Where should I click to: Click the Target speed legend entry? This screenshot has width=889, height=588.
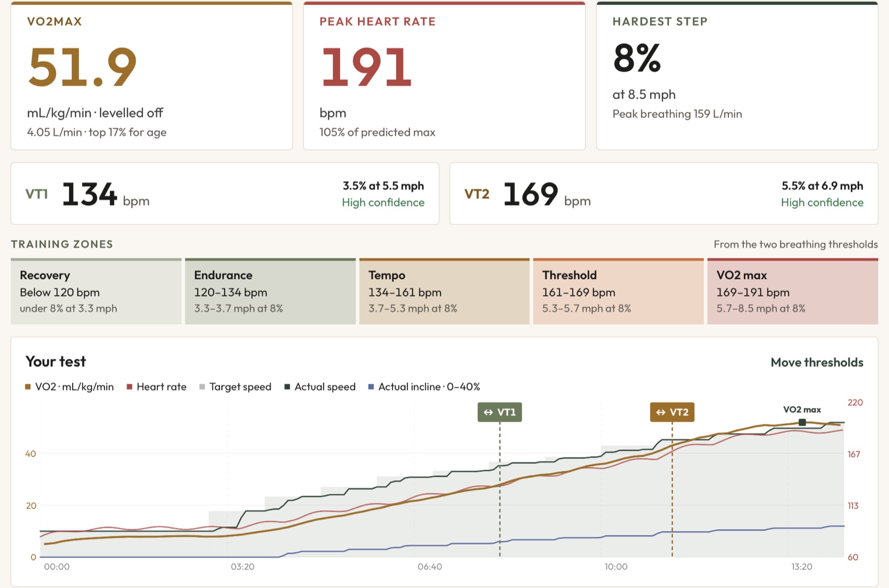point(235,387)
